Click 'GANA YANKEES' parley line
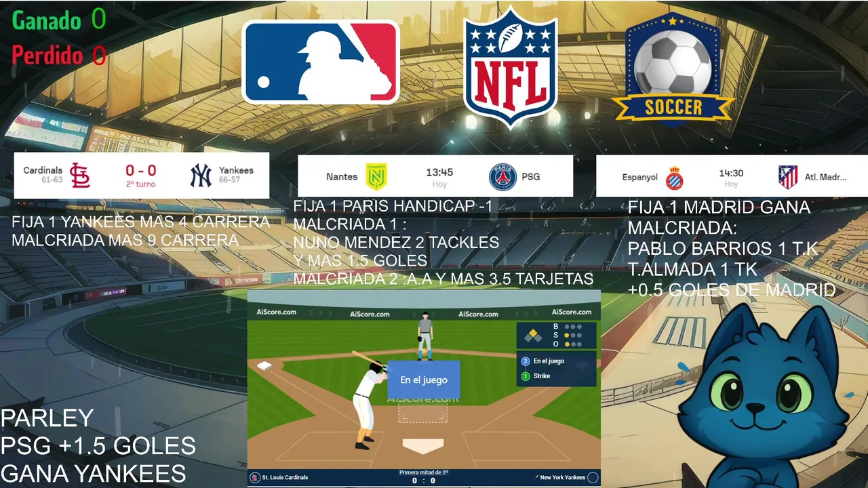The image size is (868, 488). pos(94,474)
